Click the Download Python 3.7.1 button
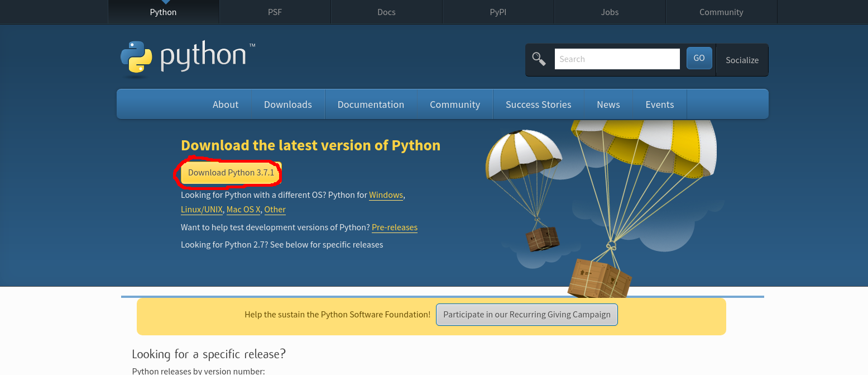This screenshot has height=375, width=868. coord(231,173)
